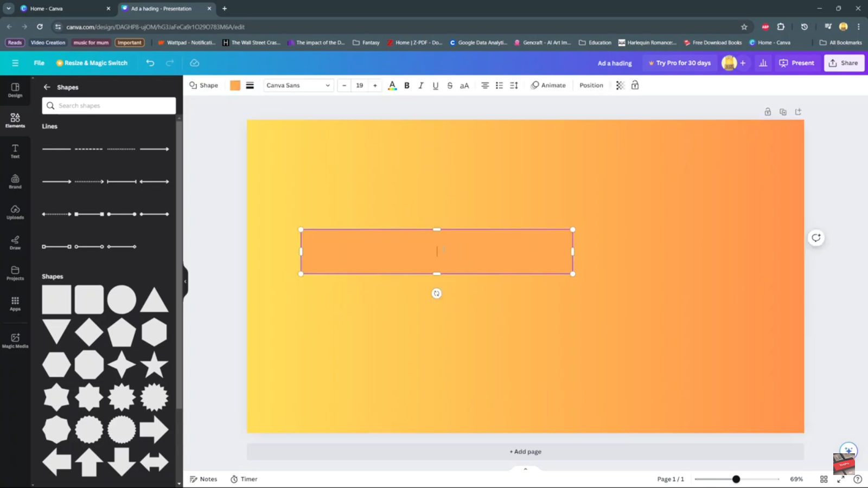
Task: Open the File menu
Action: click(x=39, y=63)
